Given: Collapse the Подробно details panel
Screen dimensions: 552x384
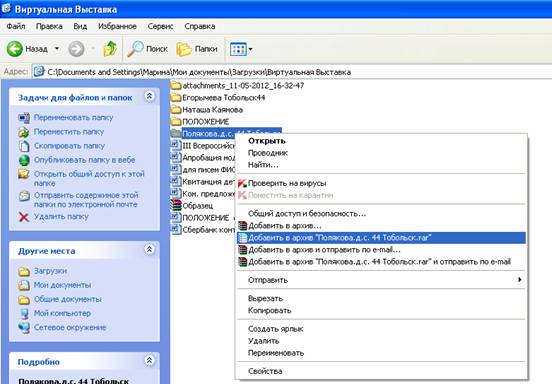Looking at the screenshot, I should 149,360.
